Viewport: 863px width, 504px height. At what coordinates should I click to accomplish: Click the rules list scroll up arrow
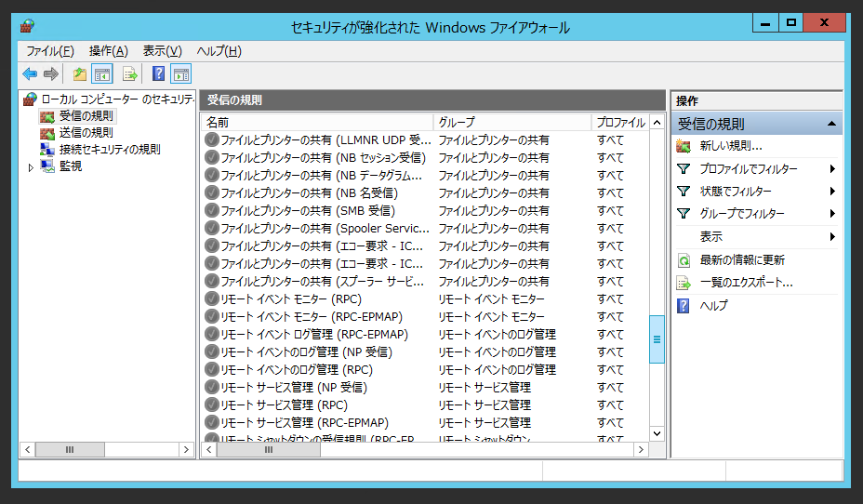pos(657,122)
